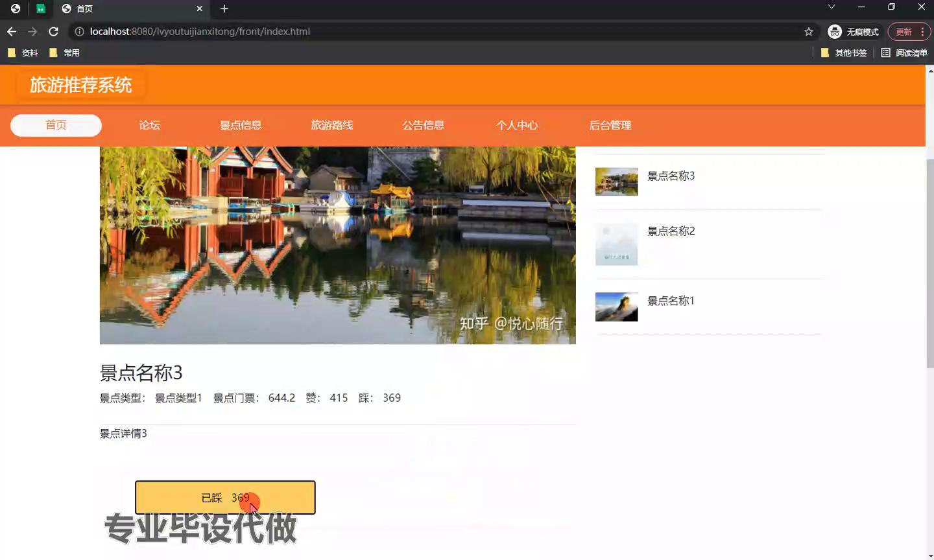
Task: Click the bookmark star in address bar
Action: point(809,31)
